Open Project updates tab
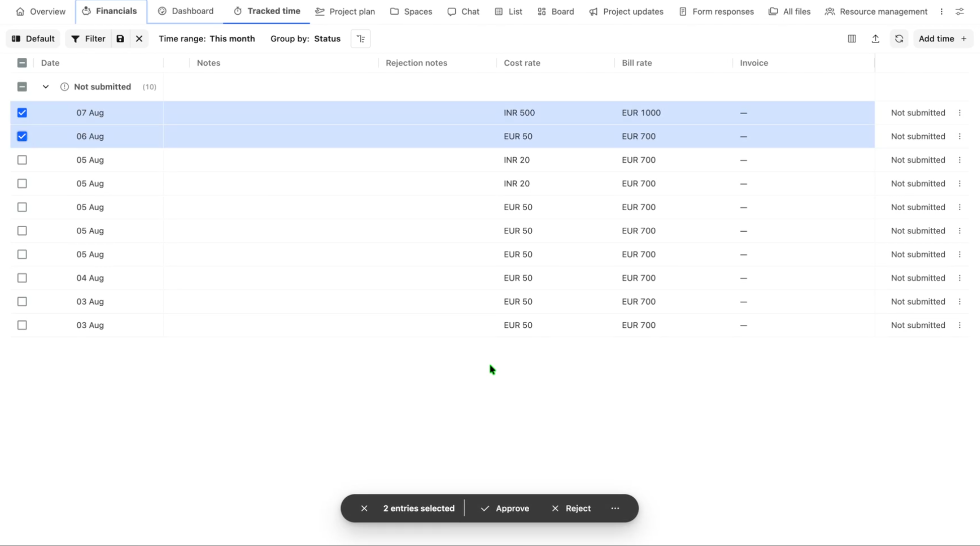 click(626, 11)
